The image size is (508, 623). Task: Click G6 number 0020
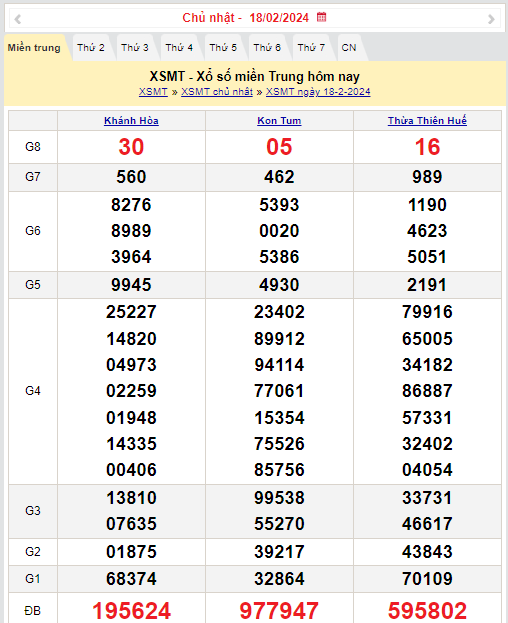(x=279, y=231)
